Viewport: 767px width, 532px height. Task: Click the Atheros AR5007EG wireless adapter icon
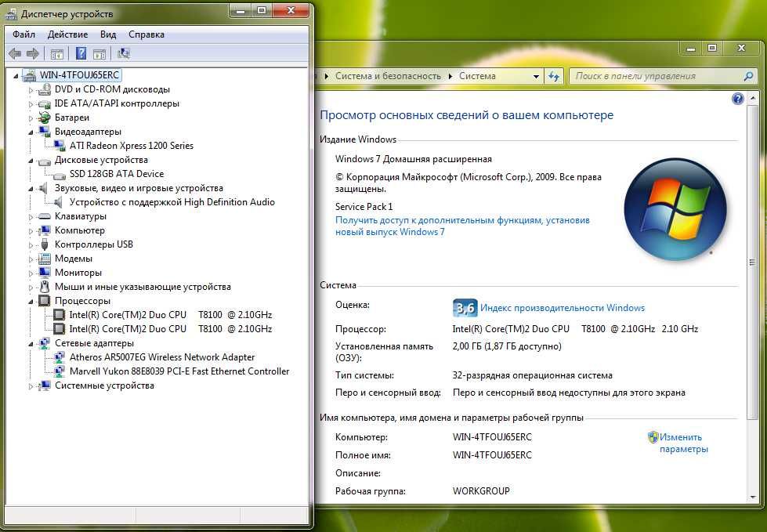[x=60, y=357]
